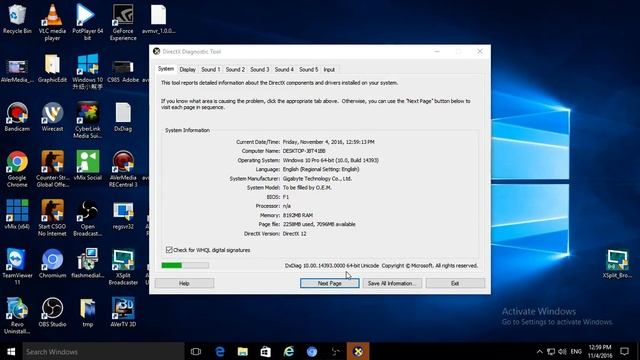Screen dimensions: 640x360
Task: Open Revo Uninstaller desktop icon
Action: pyautogui.click(x=17, y=316)
